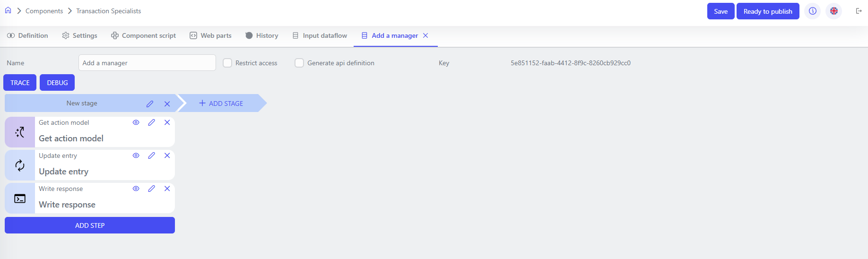
Task: Edit the New stage name pencil icon
Action: tap(150, 104)
